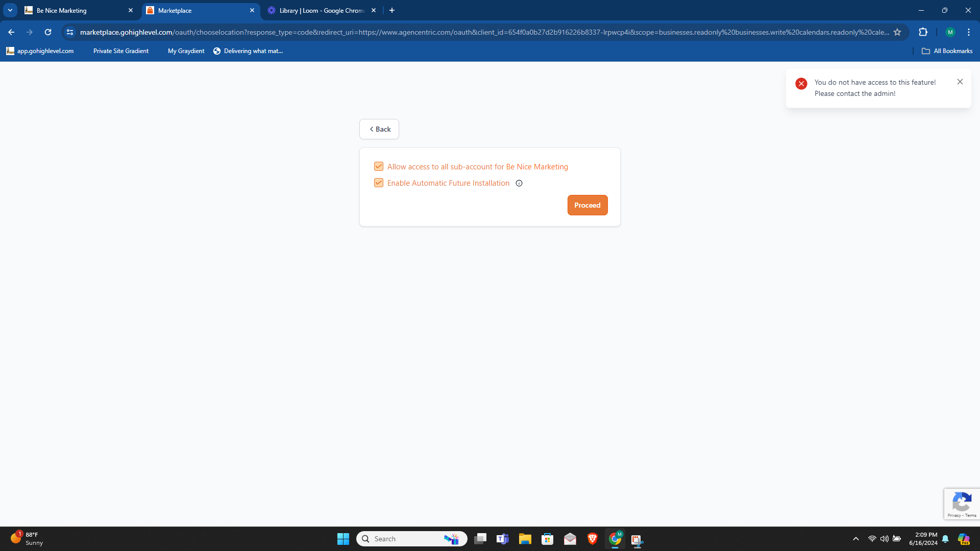Viewport: 980px width, 551px height.
Task: Open the Chrome three-dot menu
Action: (969, 32)
